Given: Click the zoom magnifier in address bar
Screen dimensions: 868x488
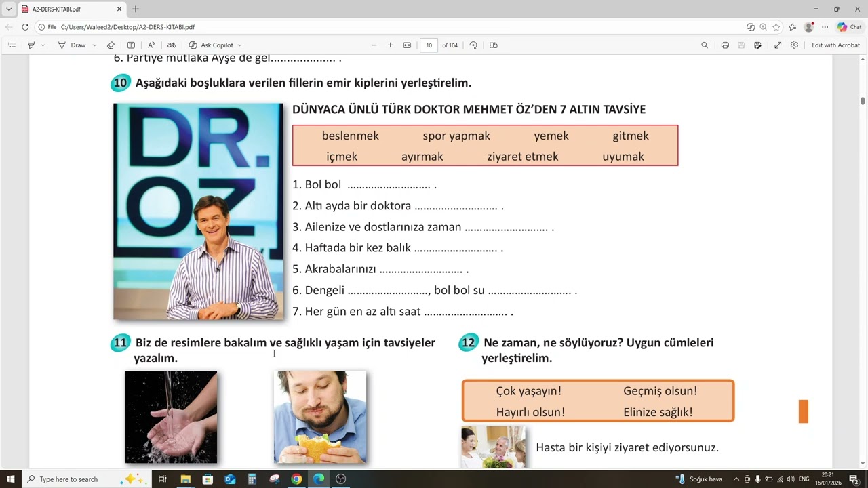Looking at the screenshot, I should pyautogui.click(x=764, y=27).
